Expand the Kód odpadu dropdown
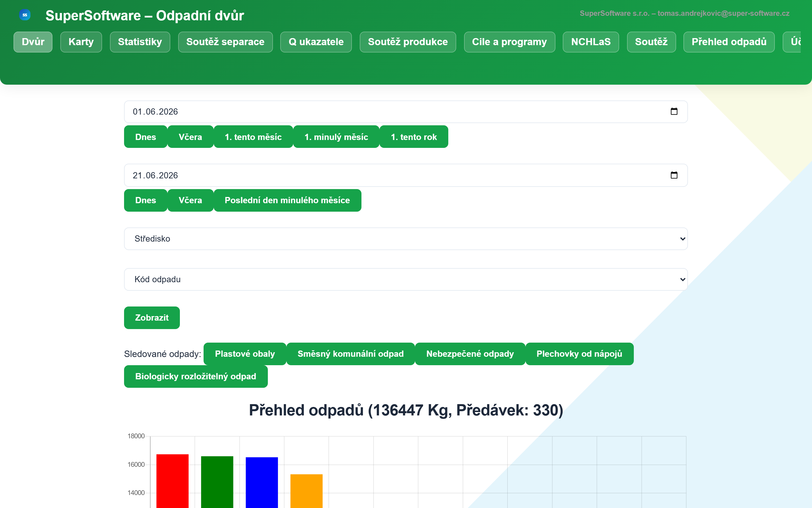812x508 pixels. [406, 279]
